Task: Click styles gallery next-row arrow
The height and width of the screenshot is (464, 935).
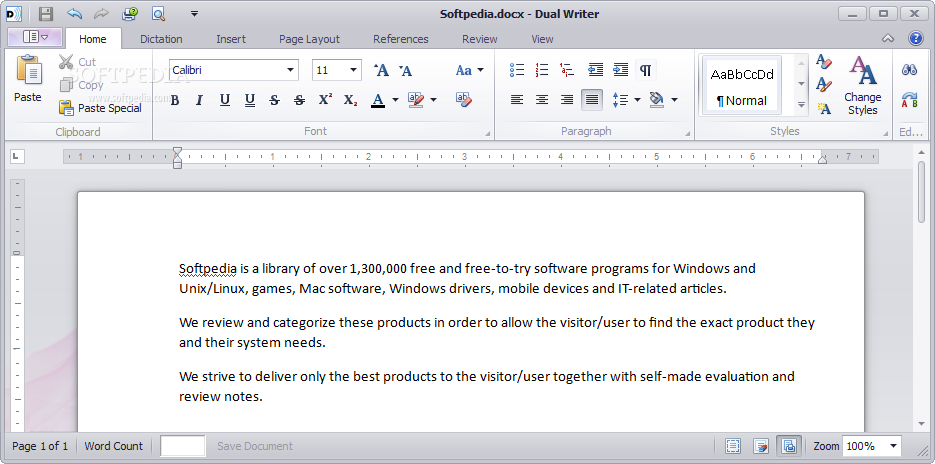Action: point(801,84)
